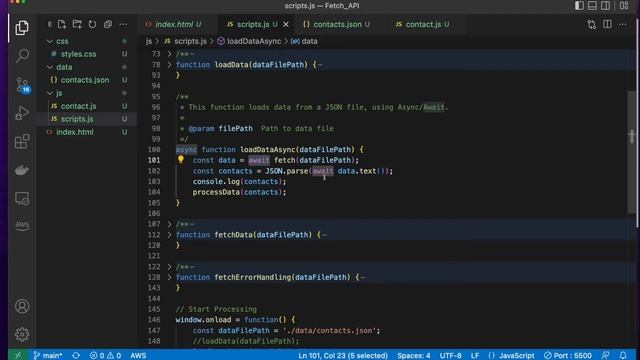
Task: Open customize layout options
Action: (x=624, y=5)
